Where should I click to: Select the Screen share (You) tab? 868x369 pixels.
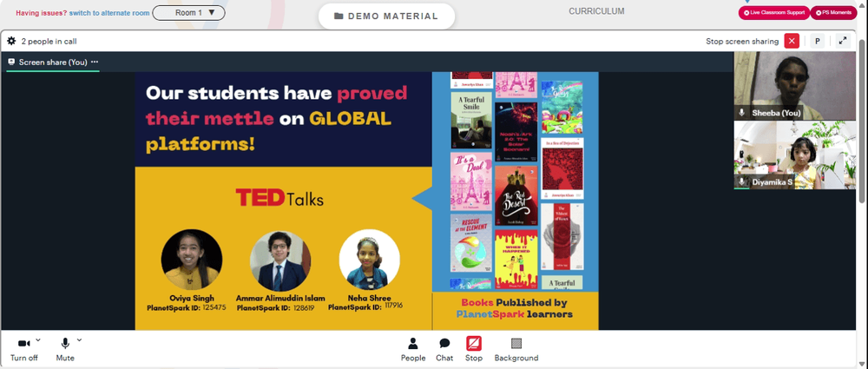click(x=51, y=62)
